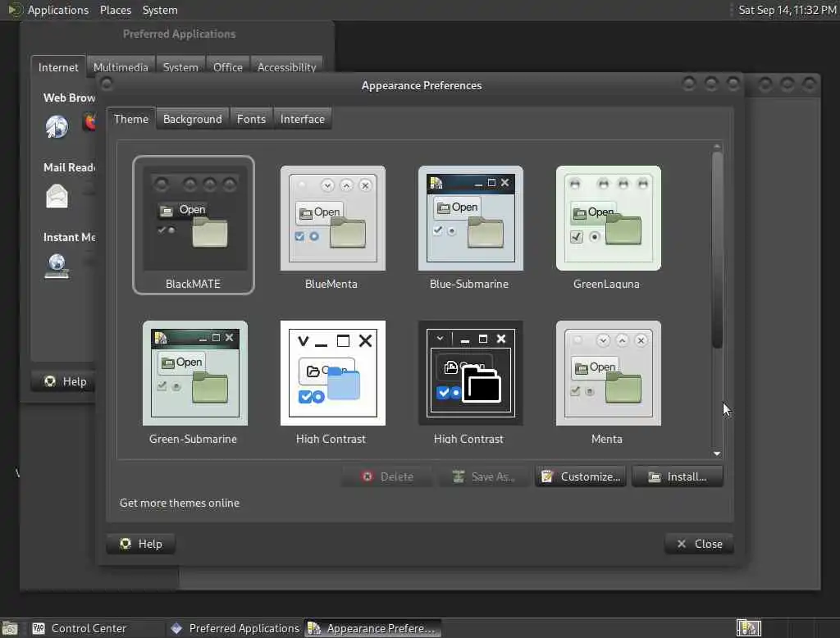This screenshot has height=638, width=840.
Task: Click the instant messenger globe icon
Action: tap(57, 267)
